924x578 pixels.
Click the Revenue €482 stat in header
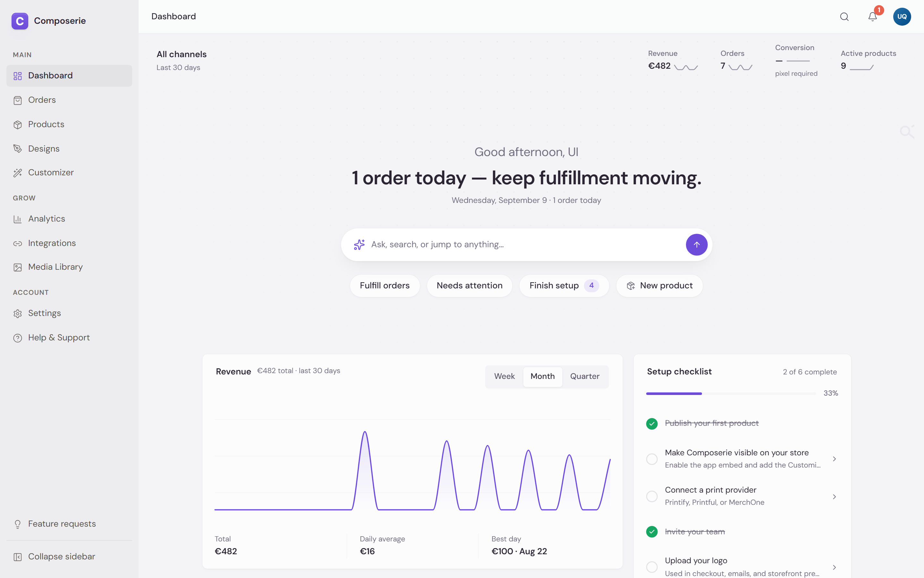(x=673, y=60)
